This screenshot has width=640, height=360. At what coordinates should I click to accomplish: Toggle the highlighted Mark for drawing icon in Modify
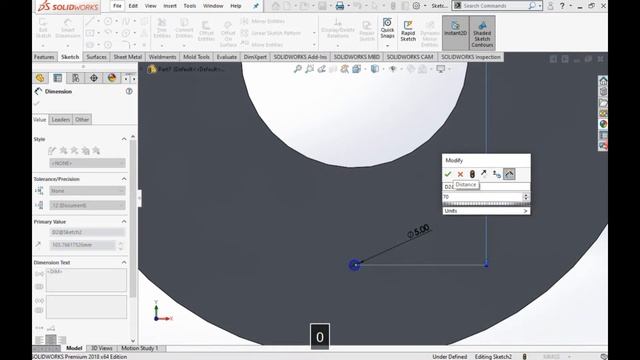509,174
